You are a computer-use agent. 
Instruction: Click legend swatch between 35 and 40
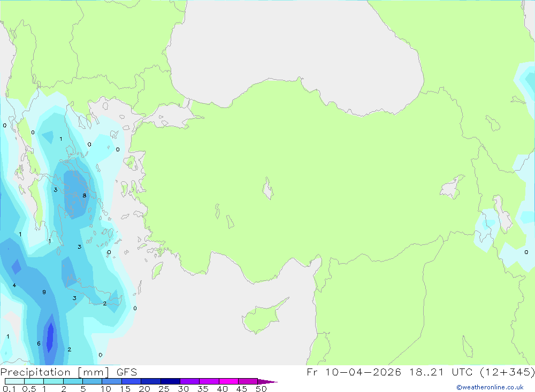(209, 381)
